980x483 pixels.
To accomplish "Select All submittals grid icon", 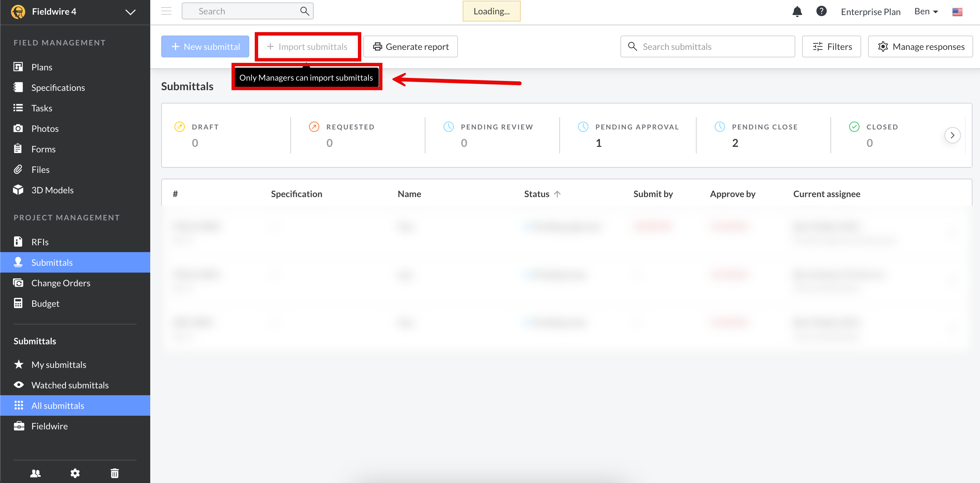I will coord(19,405).
